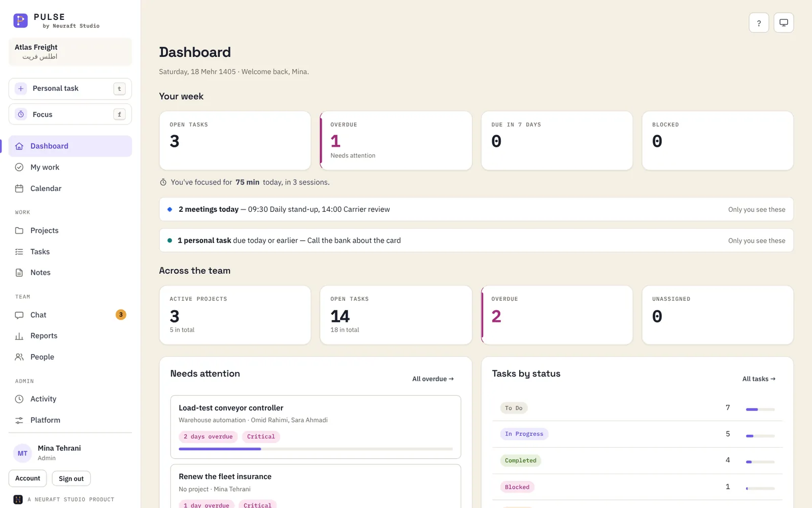Open the Unassigned card
The width and height of the screenshot is (812, 508).
718,315
